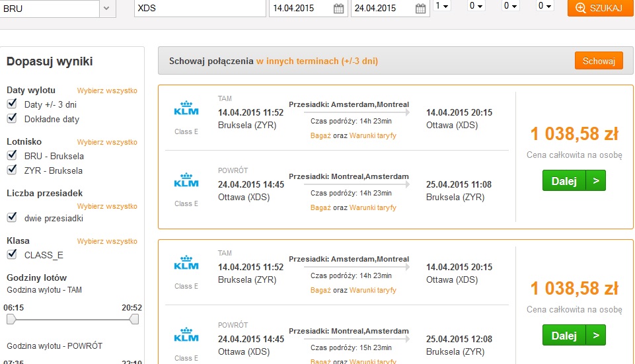Click arrow on first green Dalej button

click(596, 180)
